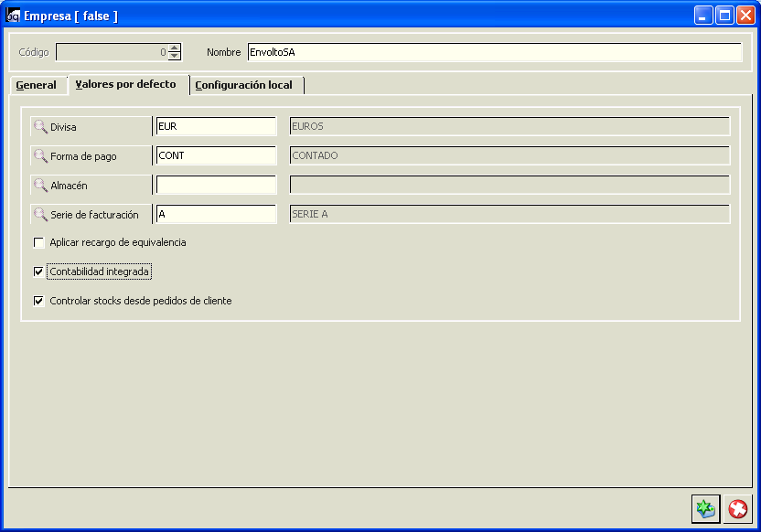Screen dimensions: 761x532
Task: Click the EUROS description field
Action: click(509, 126)
